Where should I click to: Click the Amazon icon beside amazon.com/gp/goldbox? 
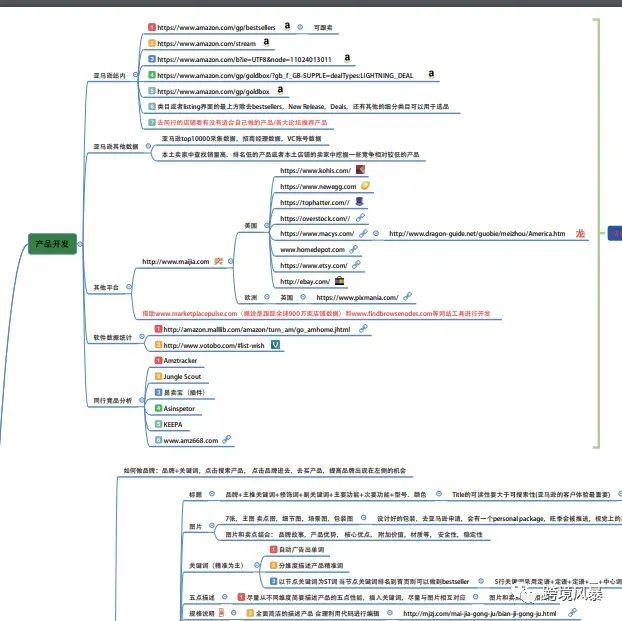click(x=280, y=90)
